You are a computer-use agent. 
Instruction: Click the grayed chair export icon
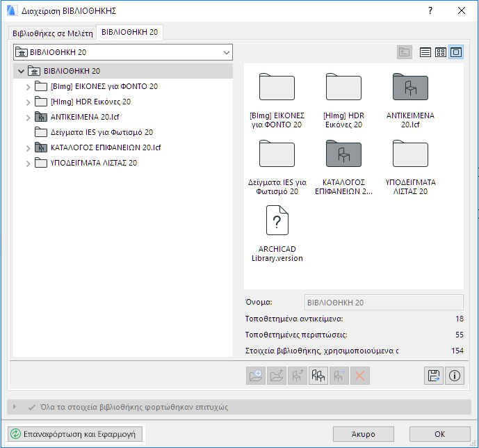point(298,376)
